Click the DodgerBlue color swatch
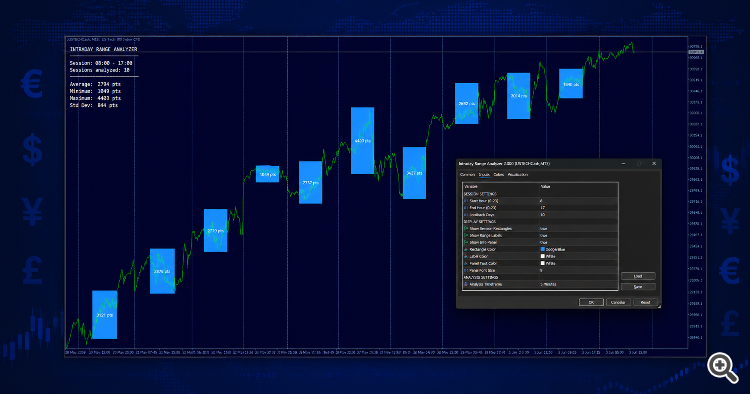Viewport: 750px width, 394px height. [543, 249]
